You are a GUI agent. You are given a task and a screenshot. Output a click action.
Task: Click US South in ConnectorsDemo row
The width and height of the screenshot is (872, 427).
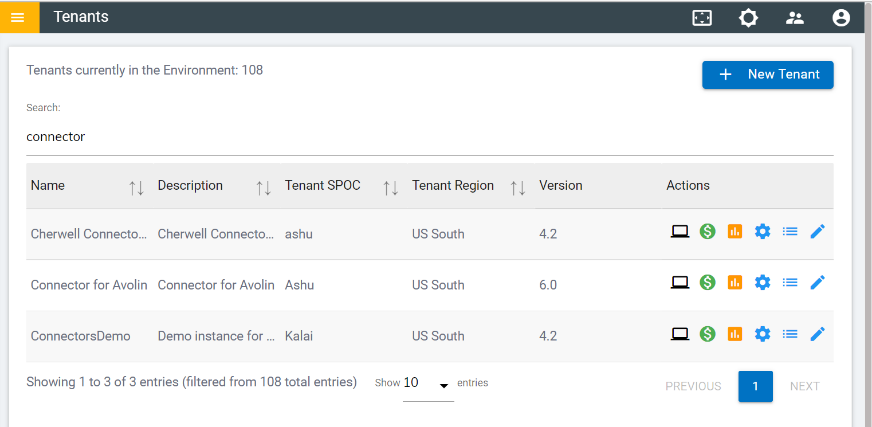click(438, 336)
